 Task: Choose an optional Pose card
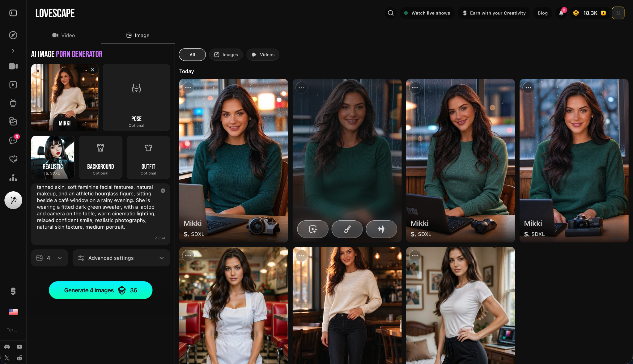136,97
